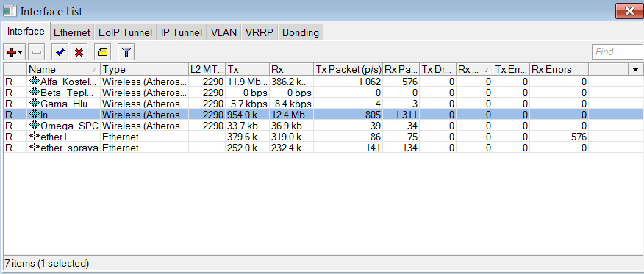Click the ethernet icon of ether_sprava row
The image size is (644, 274).
tap(35, 147)
